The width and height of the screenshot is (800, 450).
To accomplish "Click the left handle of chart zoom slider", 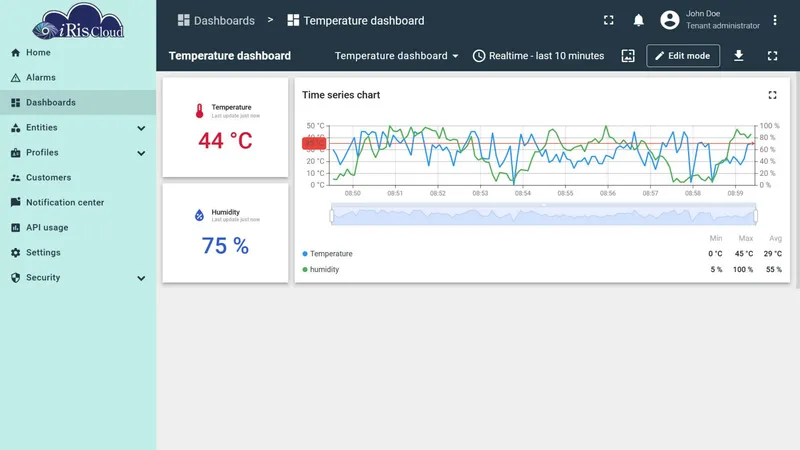I will (x=332, y=216).
